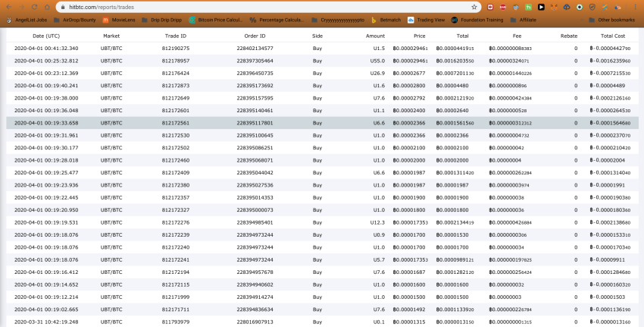The image size is (644, 327).
Task: Click order ID 228395044042
Action: point(255,173)
